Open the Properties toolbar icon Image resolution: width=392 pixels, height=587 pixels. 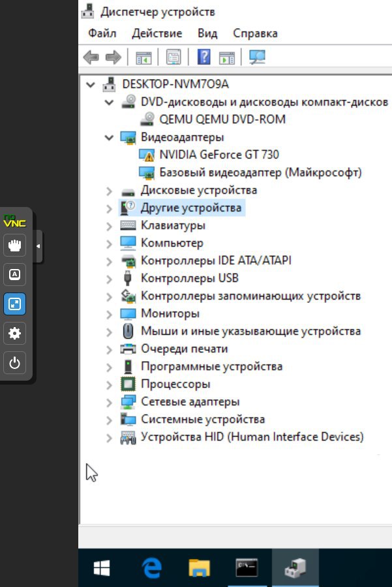[x=173, y=57]
